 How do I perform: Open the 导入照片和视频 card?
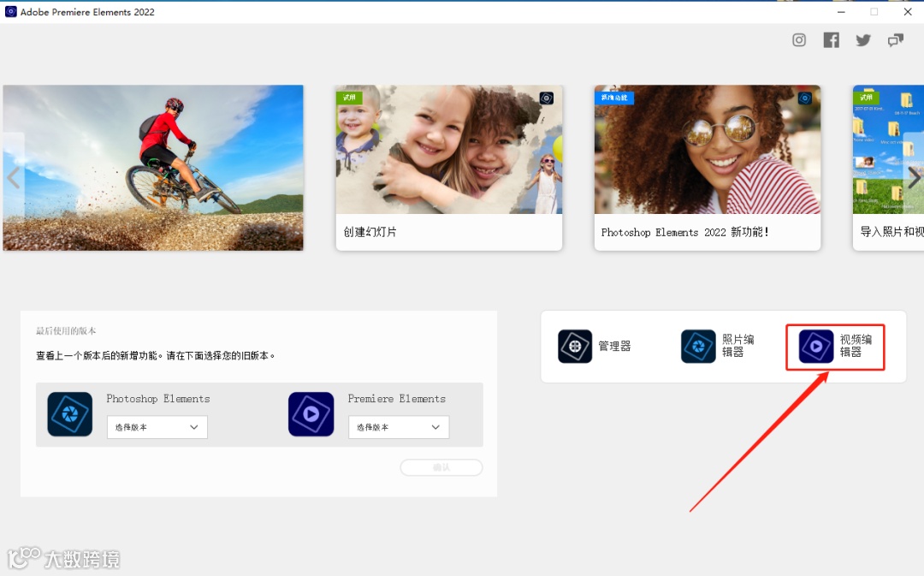tap(888, 168)
